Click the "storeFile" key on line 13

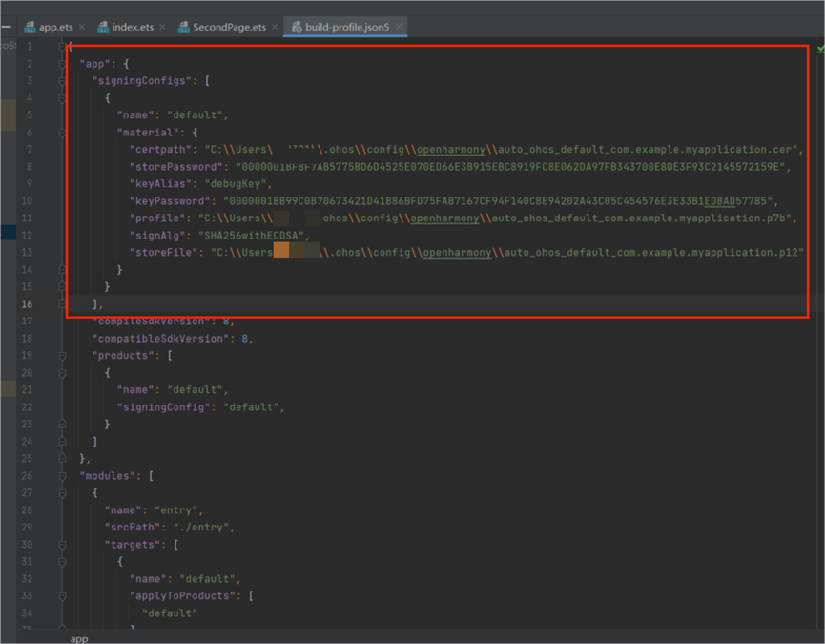click(164, 253)
